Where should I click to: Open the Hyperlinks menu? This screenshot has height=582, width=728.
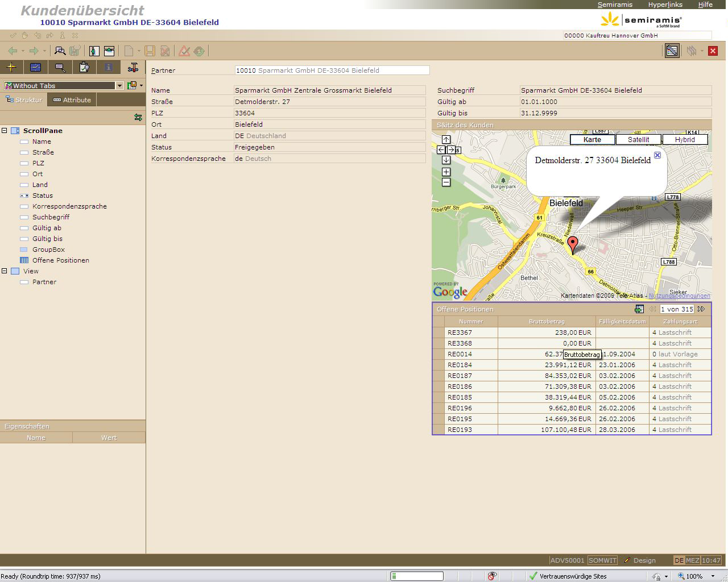click(665, 5)
